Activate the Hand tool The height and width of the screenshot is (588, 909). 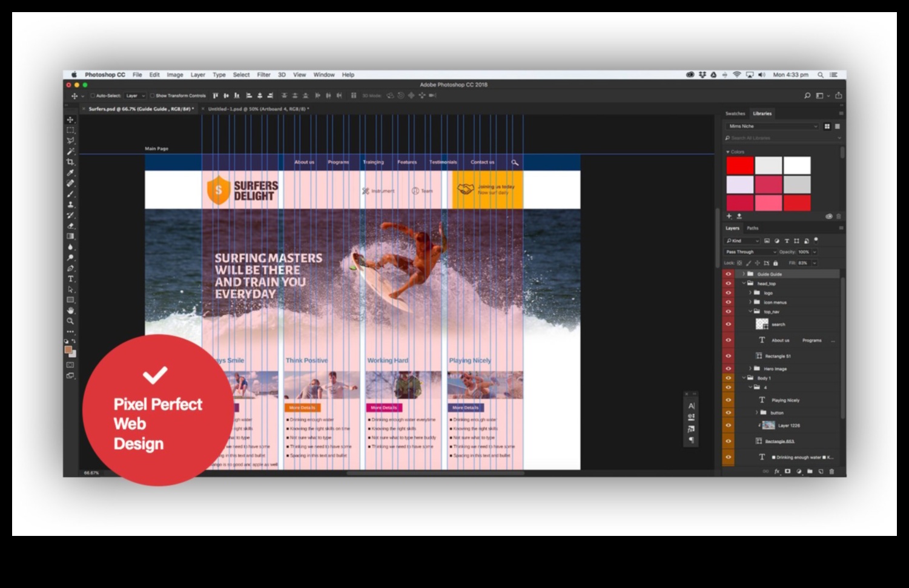(x=71, y=311)
